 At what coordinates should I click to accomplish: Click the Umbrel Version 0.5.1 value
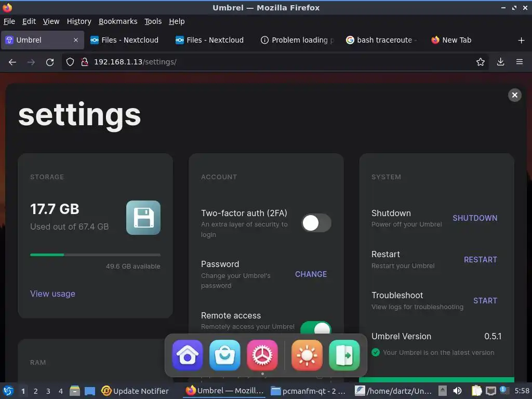(493, 336)
